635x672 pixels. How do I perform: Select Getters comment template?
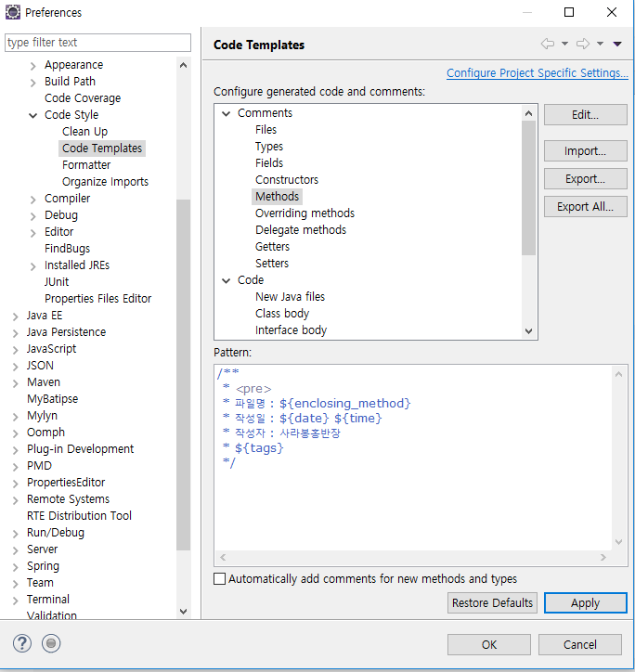tap(272, 247)
